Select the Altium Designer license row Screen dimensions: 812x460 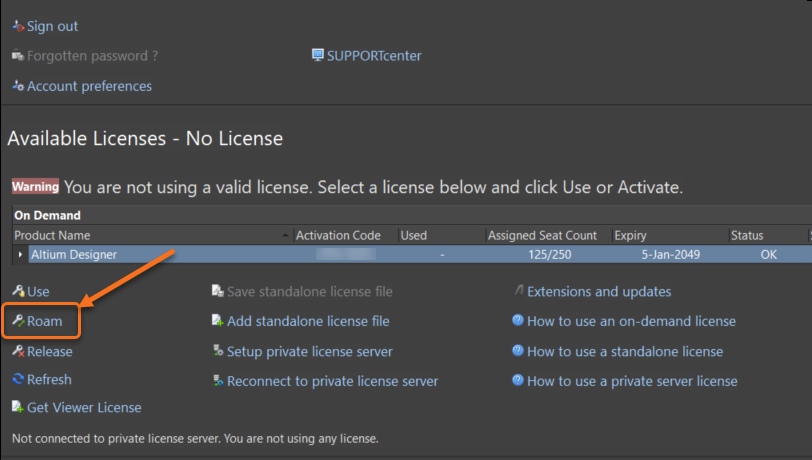click(150, 255)
